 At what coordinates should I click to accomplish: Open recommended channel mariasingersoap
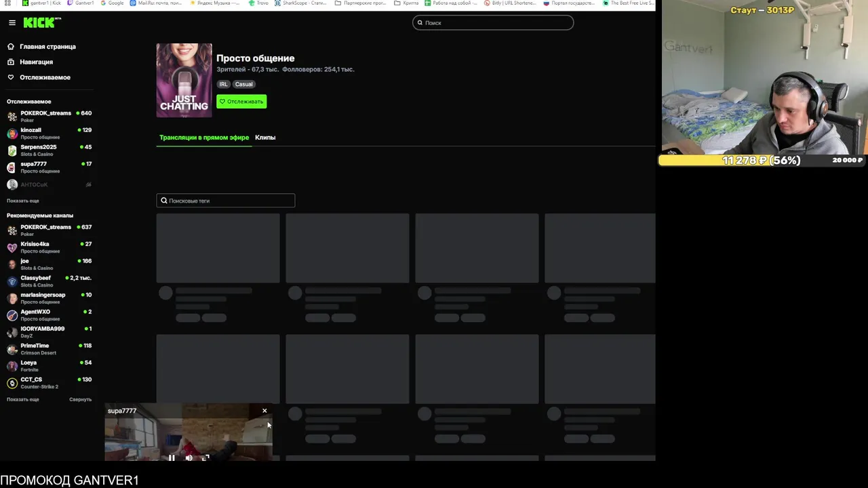pos(49,298)
